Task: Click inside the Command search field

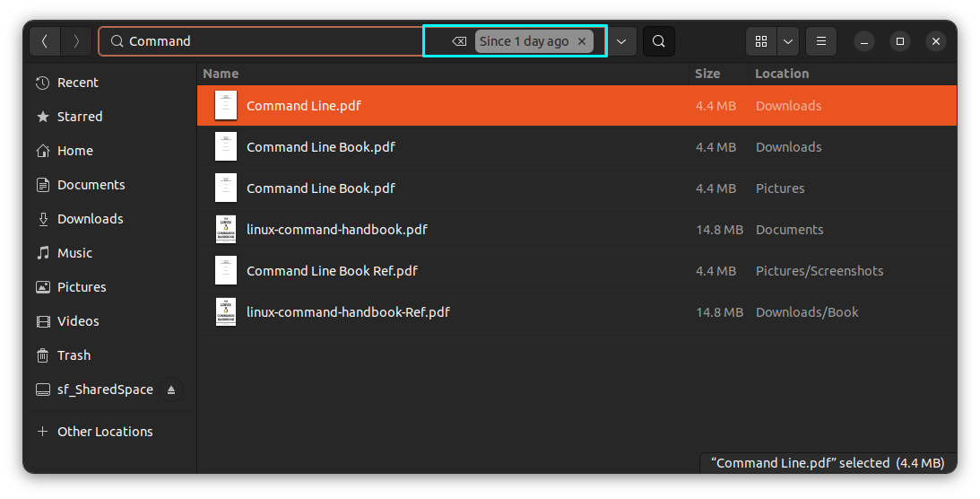Action: 269,41
